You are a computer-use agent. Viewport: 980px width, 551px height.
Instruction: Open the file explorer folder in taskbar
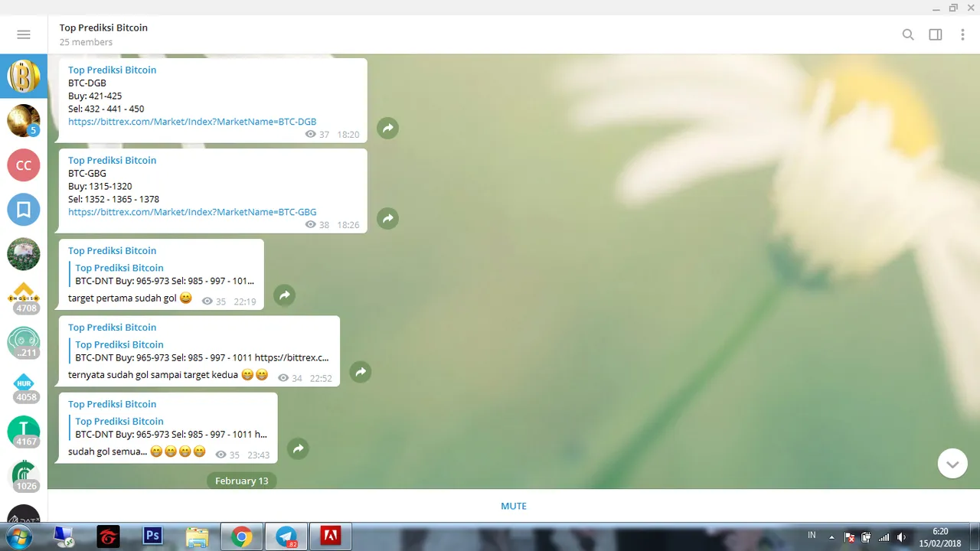(198, 536)
